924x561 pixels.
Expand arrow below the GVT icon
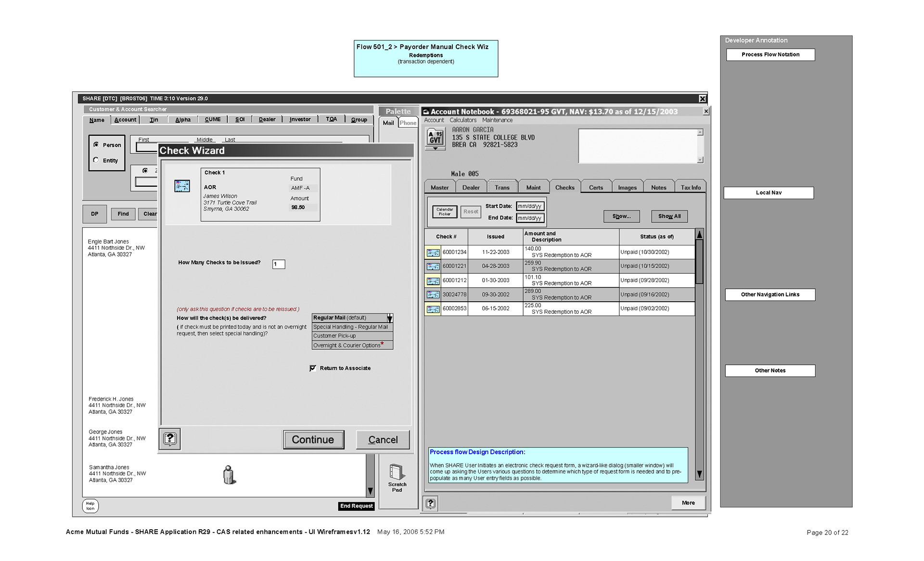click(x=435, y=149)
